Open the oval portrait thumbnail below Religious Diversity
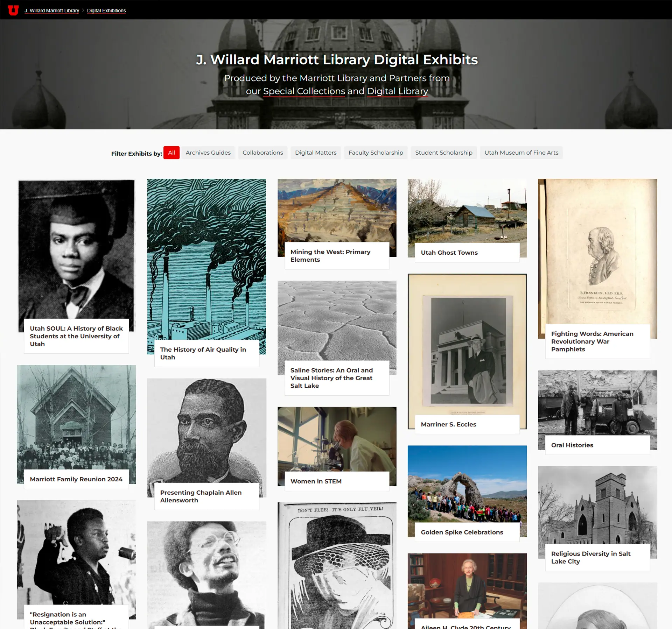This screenshot has height=629, width=672. click(597, 606)
